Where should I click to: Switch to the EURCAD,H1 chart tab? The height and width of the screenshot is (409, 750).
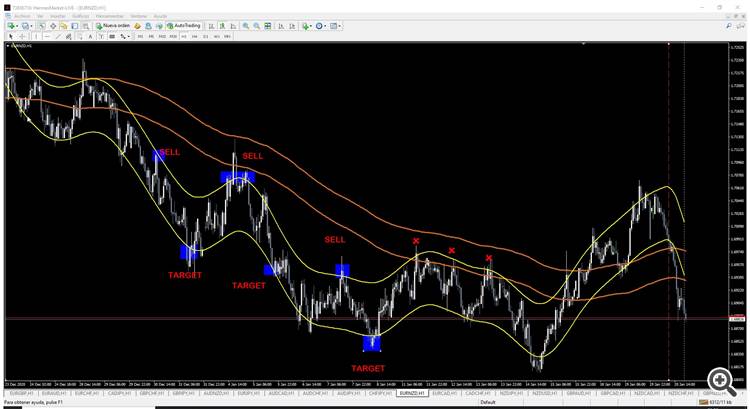444,393
